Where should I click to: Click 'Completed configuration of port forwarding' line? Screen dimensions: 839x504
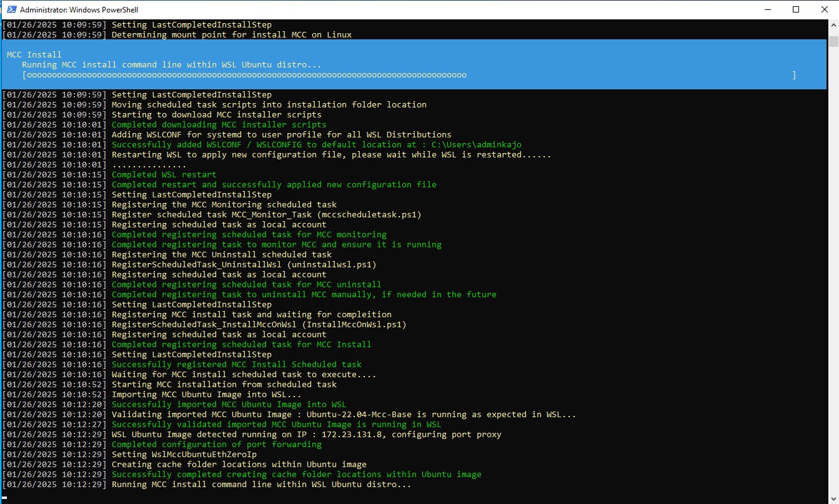click(217, 445)
